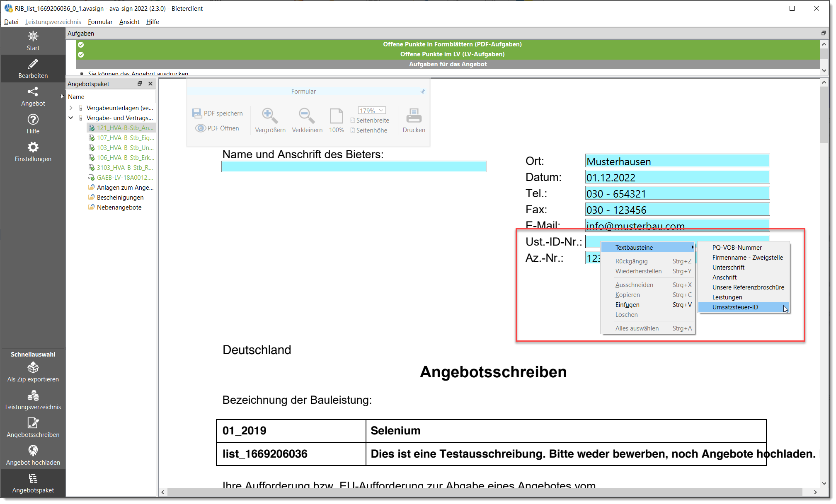836x504 pixels.
Task: Expand the Vergabeunterlagen tree node
Action: 71,108
